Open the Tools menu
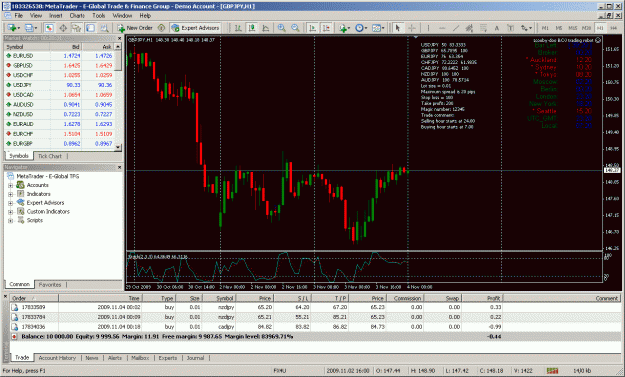Viewport: 625px width, 377px height. [98, 16]
